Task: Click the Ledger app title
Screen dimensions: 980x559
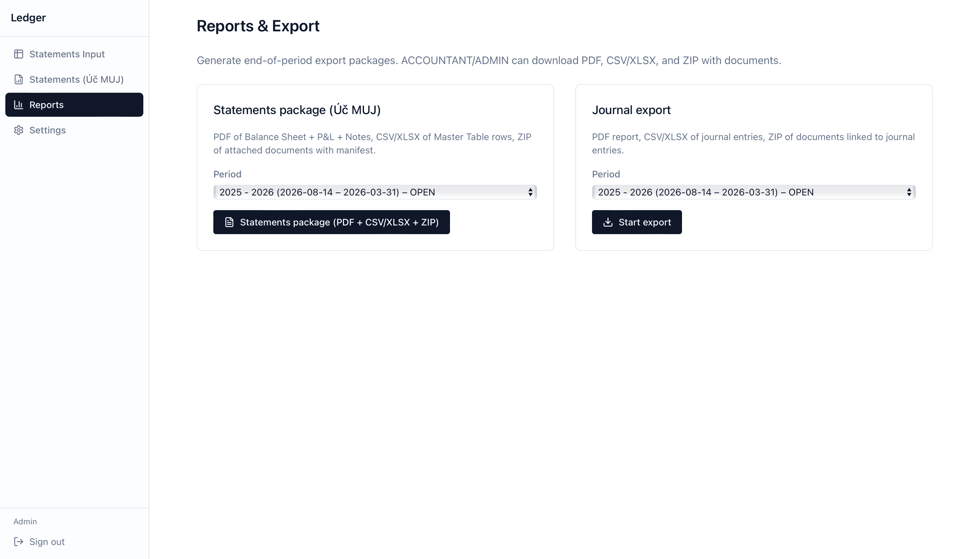Action: pyautogui.click(x=28, y=18)
